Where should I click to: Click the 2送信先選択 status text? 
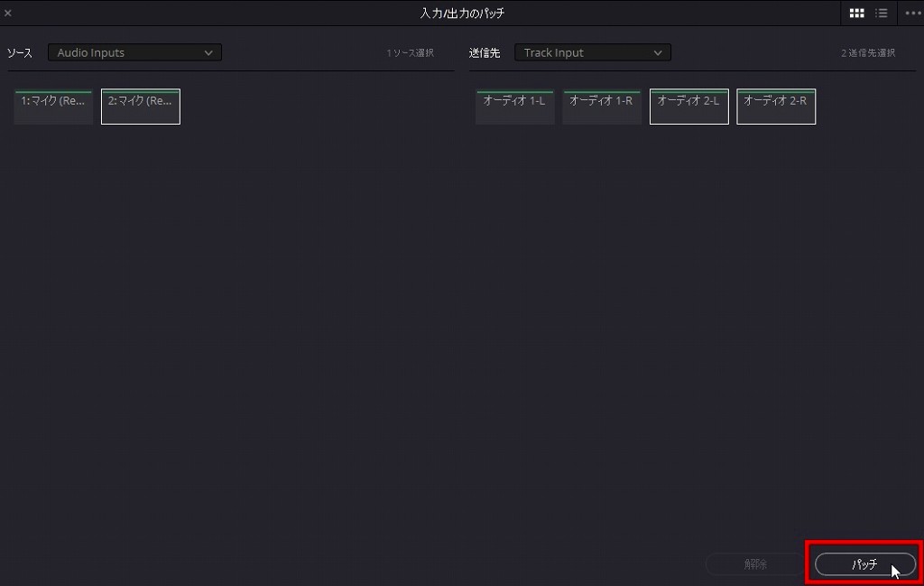click(x=867, y=53)
